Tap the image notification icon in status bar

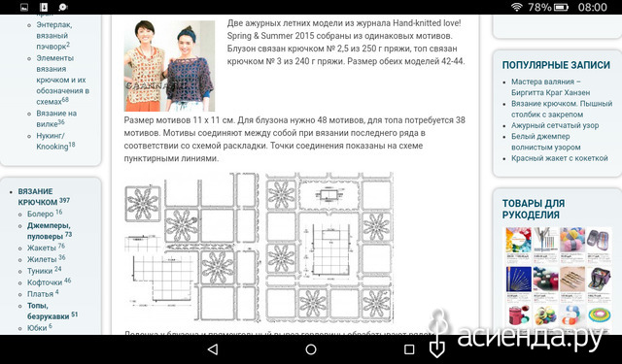pyautogui.click(x=24, y=7)
